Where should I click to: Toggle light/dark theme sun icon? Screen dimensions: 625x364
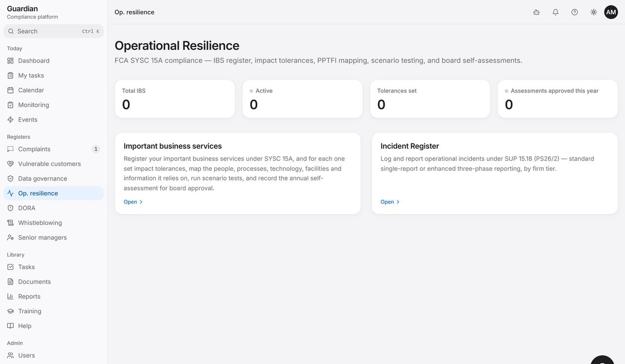pos(594,12)
